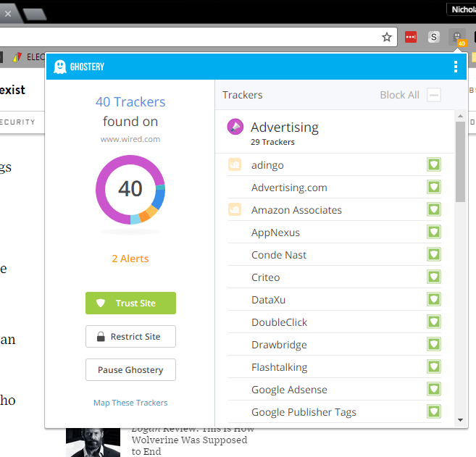Click scroll-down arrow of tracker list

pos(460,420)
